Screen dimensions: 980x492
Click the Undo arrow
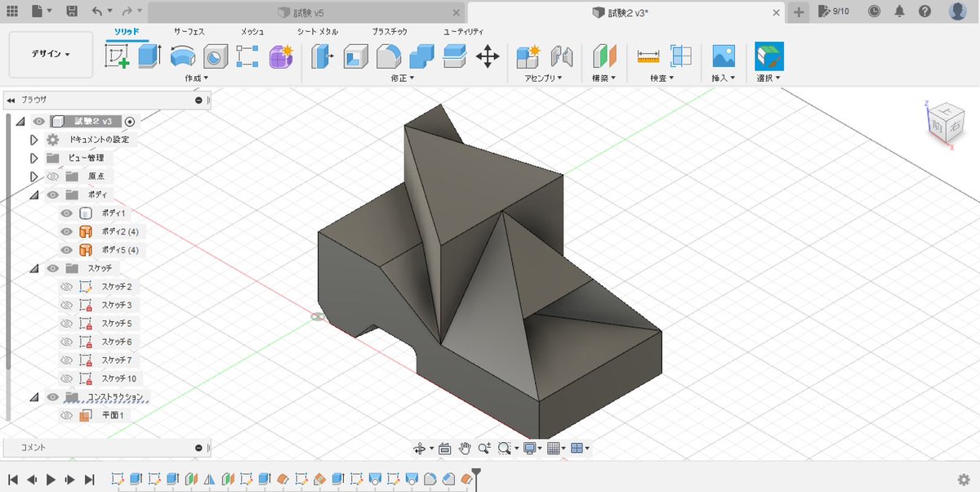coord(97,11)
